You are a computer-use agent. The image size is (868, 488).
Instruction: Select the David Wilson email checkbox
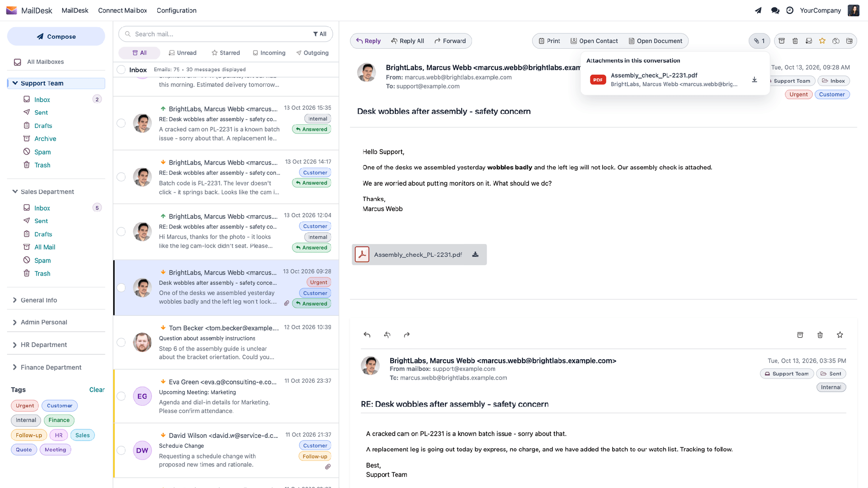121,450
